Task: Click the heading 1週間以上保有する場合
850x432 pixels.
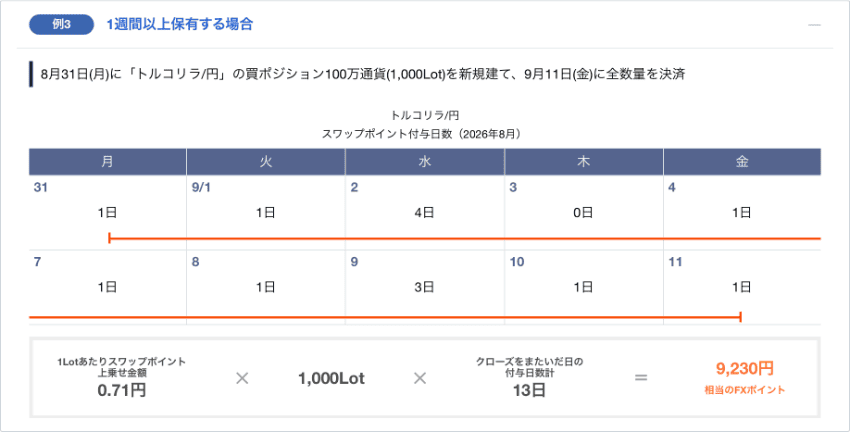Action: (179, 24)
